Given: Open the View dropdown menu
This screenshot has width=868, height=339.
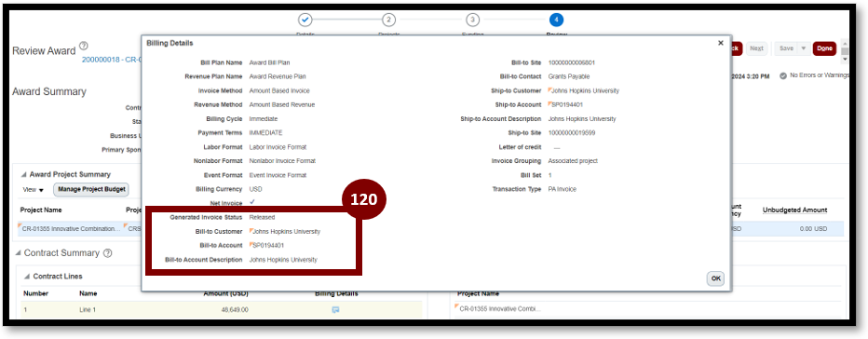Looking at the screenshot, I should click(34, 189).
